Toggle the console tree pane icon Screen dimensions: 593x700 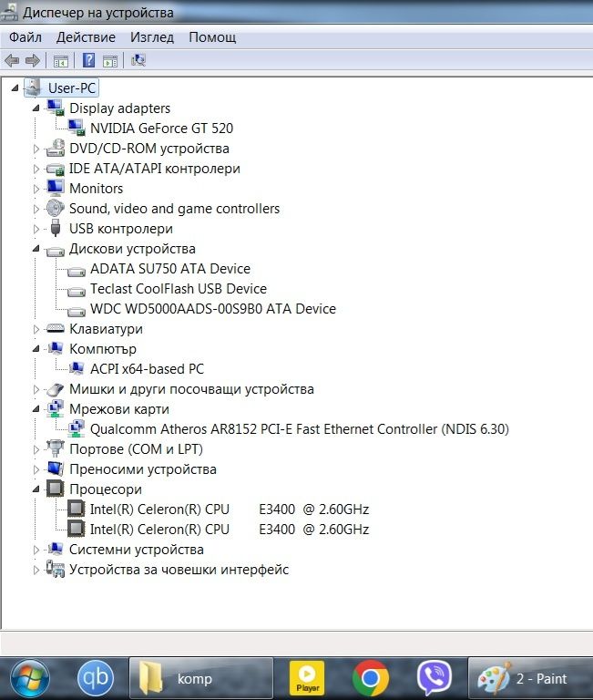click(x=61, y=60)
